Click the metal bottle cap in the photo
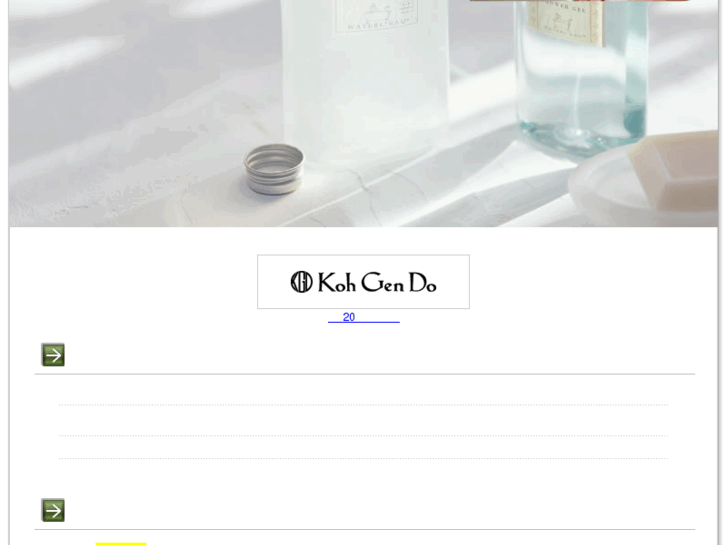The image size is (727, 545). 274,169
